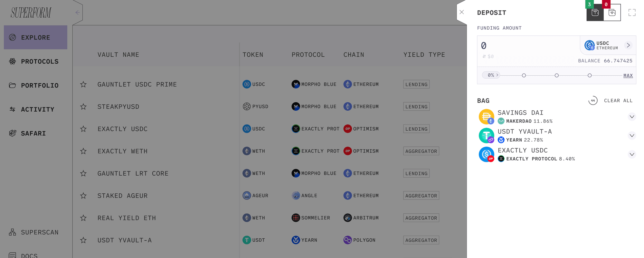Viewport: 644px width, 258px height.
Task: Click USDT token icon in table row
Action: (x=247, y=240)
